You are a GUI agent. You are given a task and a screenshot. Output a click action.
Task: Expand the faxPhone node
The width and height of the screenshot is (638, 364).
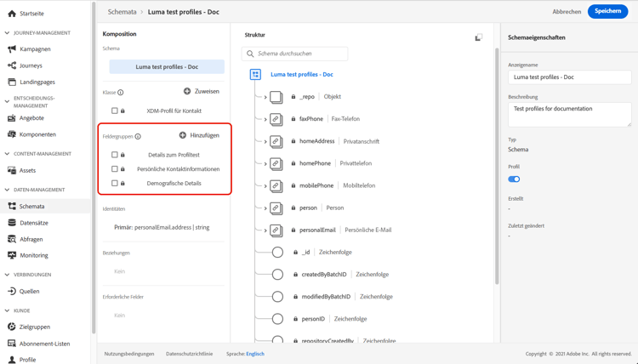265,120
